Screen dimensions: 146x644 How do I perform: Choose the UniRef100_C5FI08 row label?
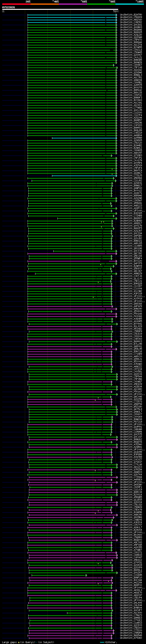pos(131,67)
